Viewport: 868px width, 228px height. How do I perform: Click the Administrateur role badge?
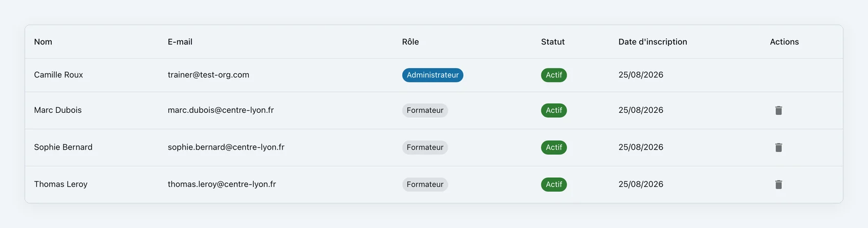[x=432, y=75]
